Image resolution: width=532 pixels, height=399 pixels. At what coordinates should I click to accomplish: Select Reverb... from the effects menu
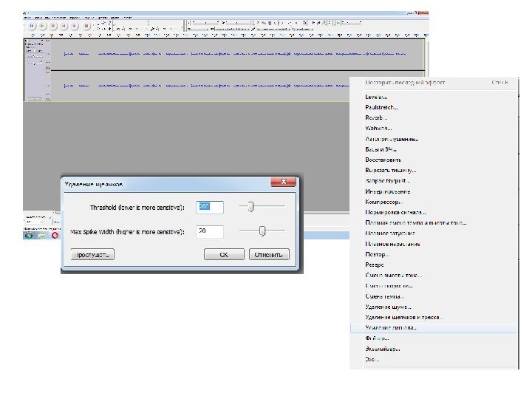coord(434,117)
